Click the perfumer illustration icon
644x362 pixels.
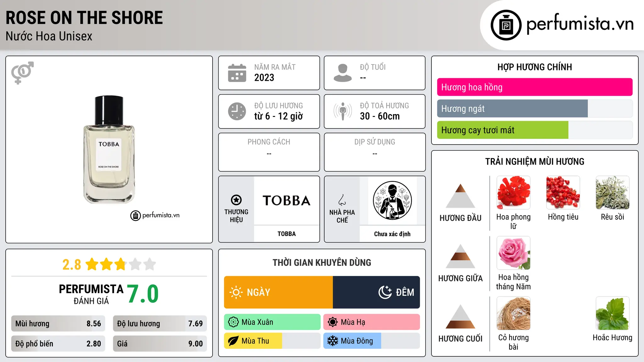(392, 200)
